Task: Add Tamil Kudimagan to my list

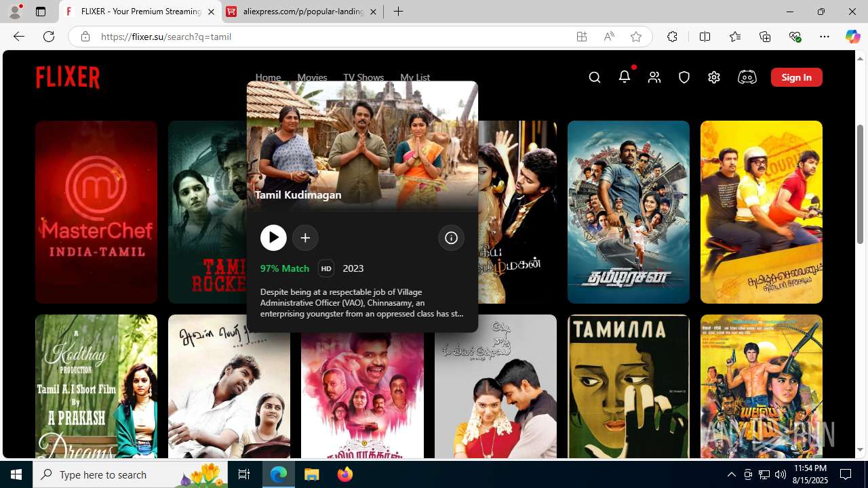Action: point(305,238)
